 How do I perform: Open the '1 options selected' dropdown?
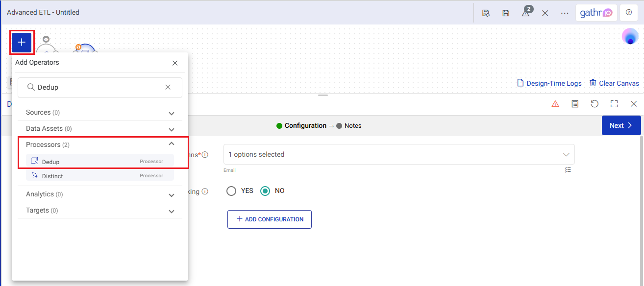pos(398,154)
